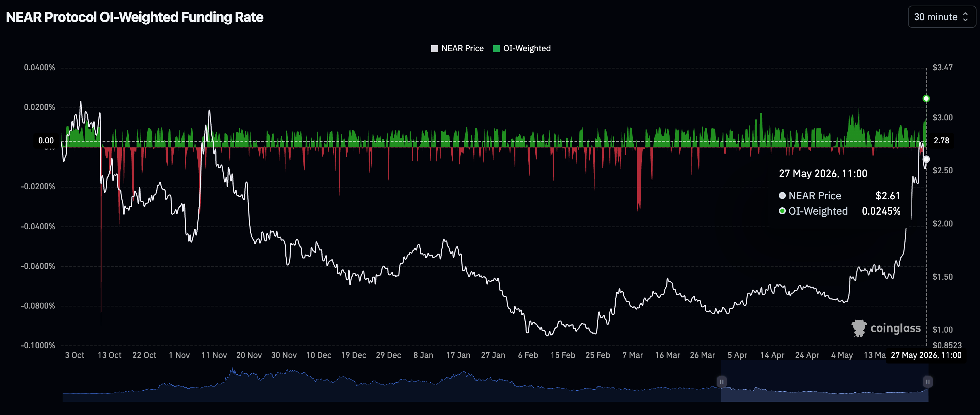This screenshot has width=980, height=415.
Task: Click the '-0.0200%' funding rate axis label
Action: click(x=38, y=186)
